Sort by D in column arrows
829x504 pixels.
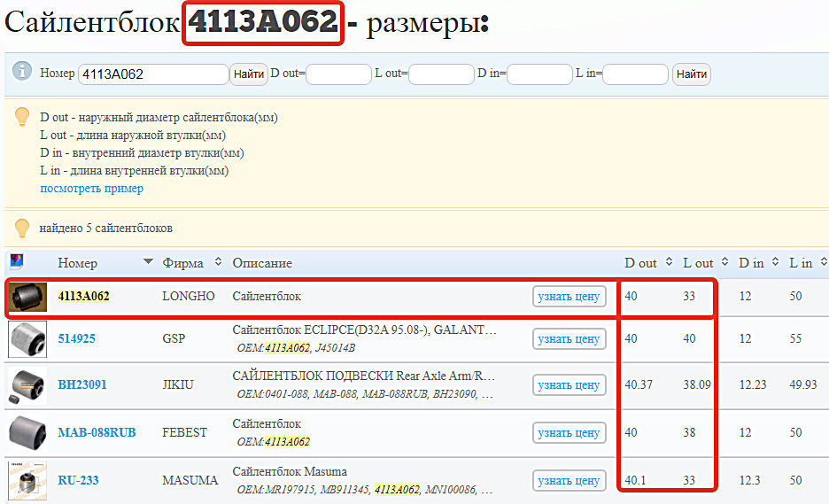(775, 261)
